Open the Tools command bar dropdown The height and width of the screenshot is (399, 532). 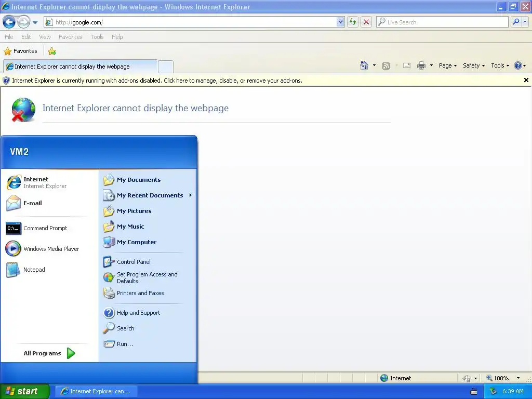coord(500,66)
